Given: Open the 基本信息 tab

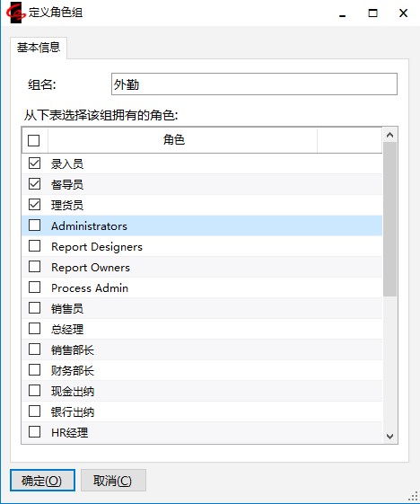Looking at the screenshot, I should click(39, 48).
